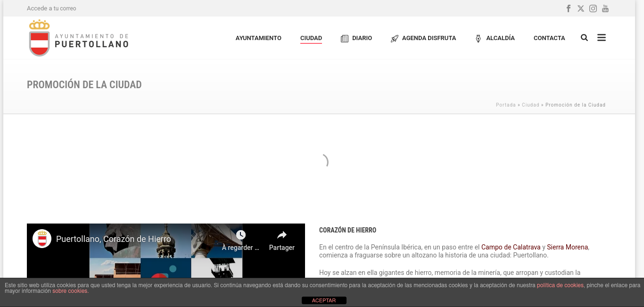
Task: Click the newspaper icon beside Diario
Action: [x=345, y=39]
